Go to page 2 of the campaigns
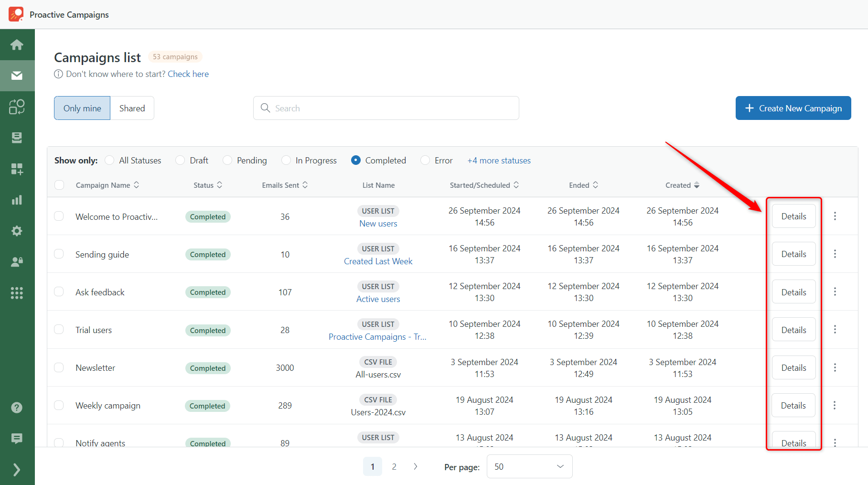This screenshot has width=868, height=485. [394, 466]
